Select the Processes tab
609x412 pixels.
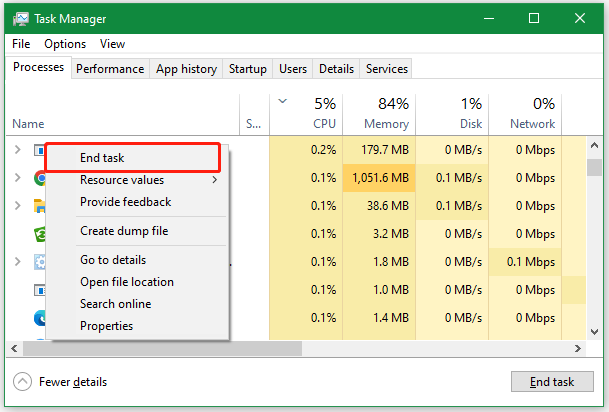[x=38, y=67]
